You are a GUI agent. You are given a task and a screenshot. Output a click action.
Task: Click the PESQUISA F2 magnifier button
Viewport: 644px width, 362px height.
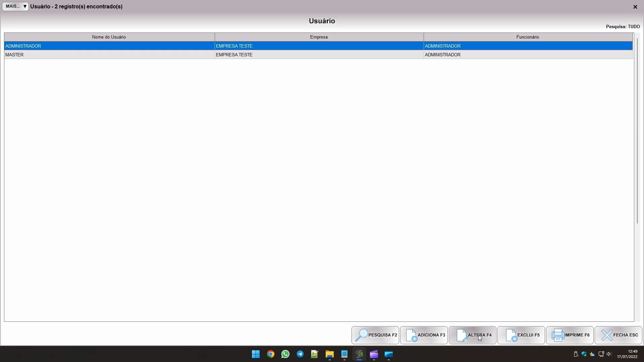pyautogui.click(x=375, y=335)
